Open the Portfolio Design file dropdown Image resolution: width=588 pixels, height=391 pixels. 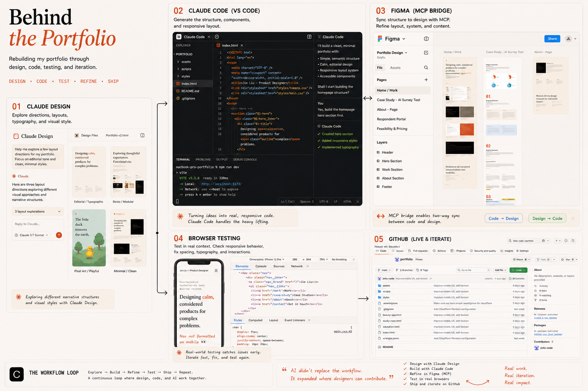(406, 53)
